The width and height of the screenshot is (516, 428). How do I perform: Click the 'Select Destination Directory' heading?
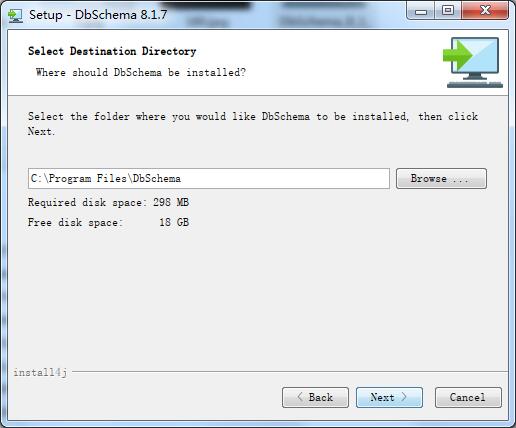coord(112,51)
